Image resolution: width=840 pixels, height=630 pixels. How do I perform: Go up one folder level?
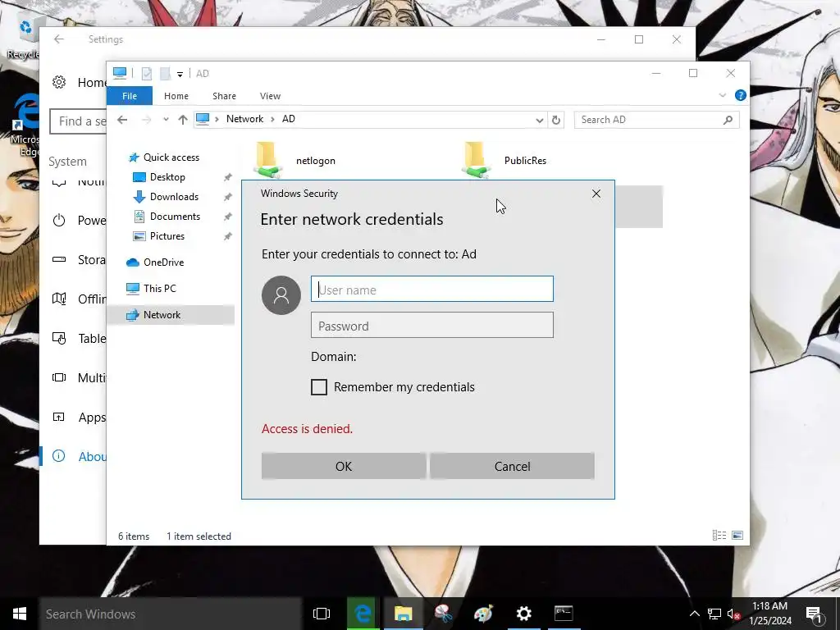tap(183, 120)
